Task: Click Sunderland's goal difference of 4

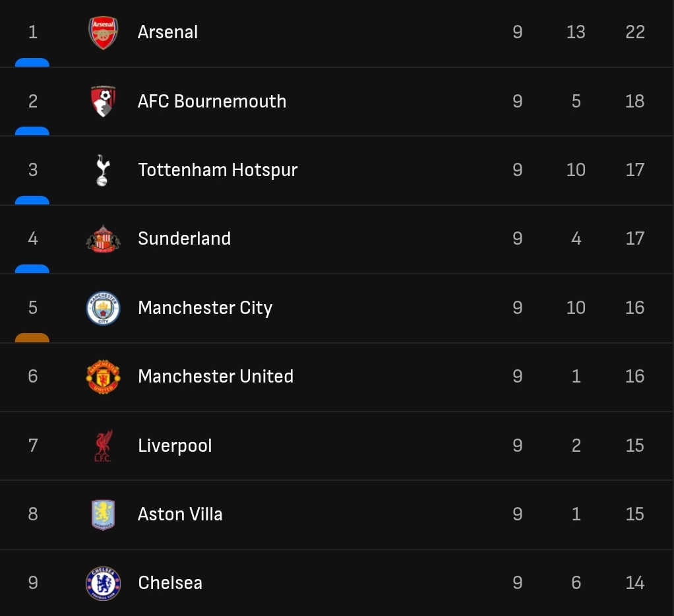Action: 576,239
